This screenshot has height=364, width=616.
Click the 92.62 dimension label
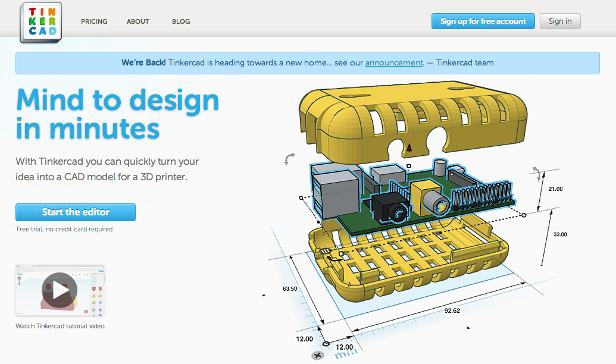[452, 310]
